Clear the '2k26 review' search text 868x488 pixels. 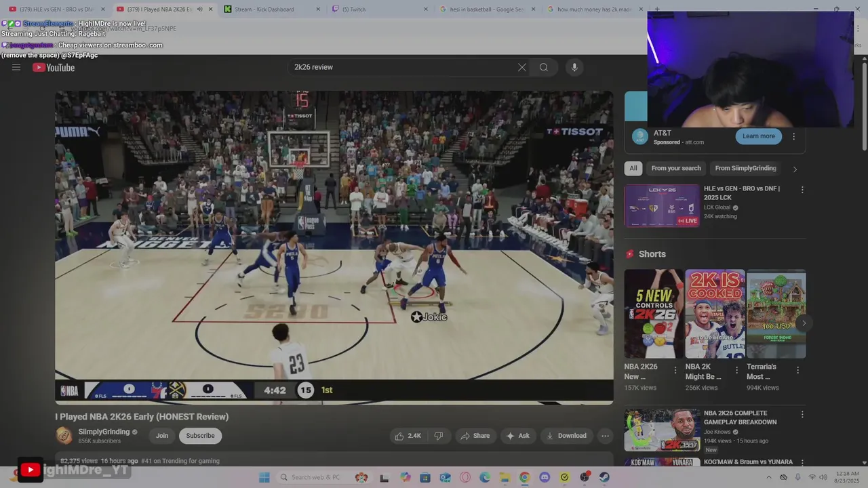[x=522, y=67]
